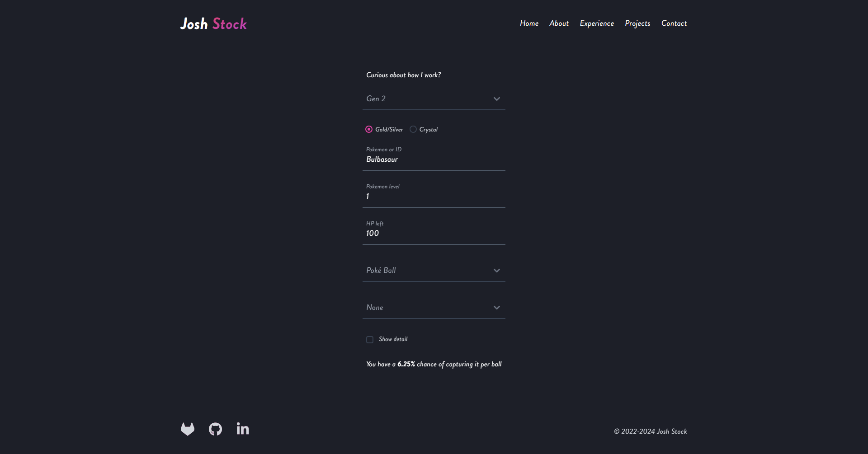This screenshot has height=454, width=868.
Task: Focus the Pokemon or ID field
Action: click(x=433, y=159)
